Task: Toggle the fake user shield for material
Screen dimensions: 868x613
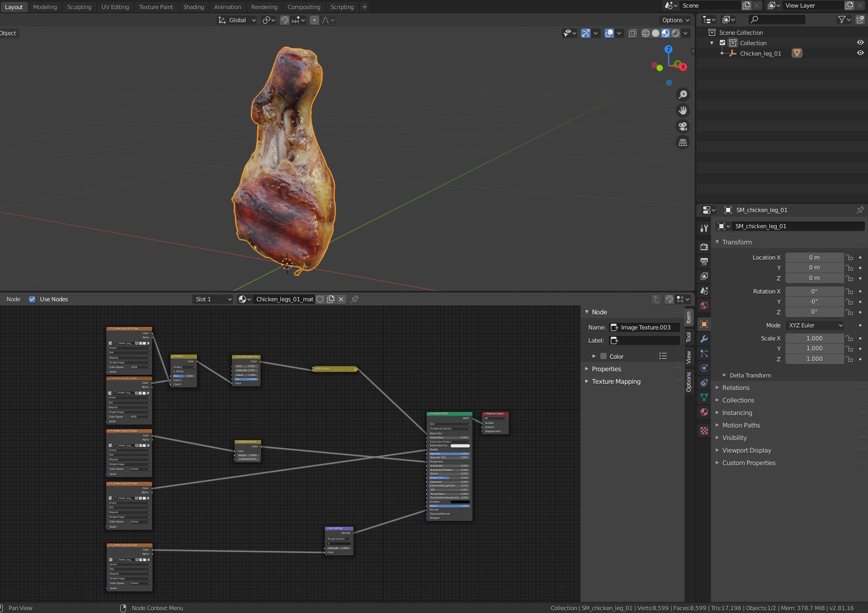Action: click(320, 299)
